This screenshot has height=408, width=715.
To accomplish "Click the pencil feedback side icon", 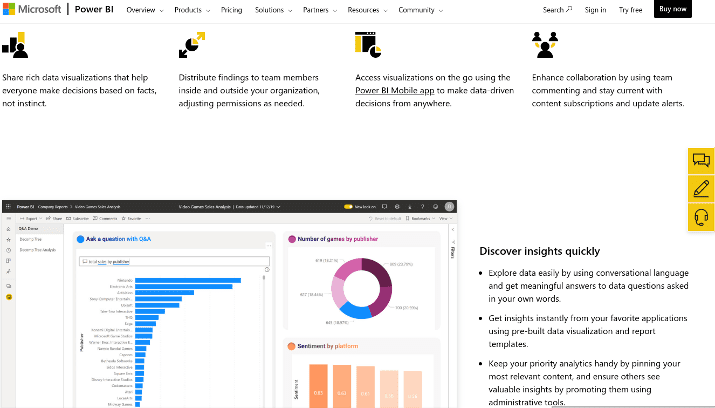I will [701, 189].
